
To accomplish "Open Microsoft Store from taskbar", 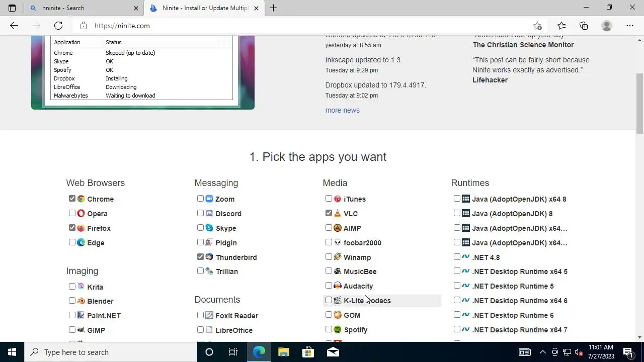I will (x=308, y=352).
